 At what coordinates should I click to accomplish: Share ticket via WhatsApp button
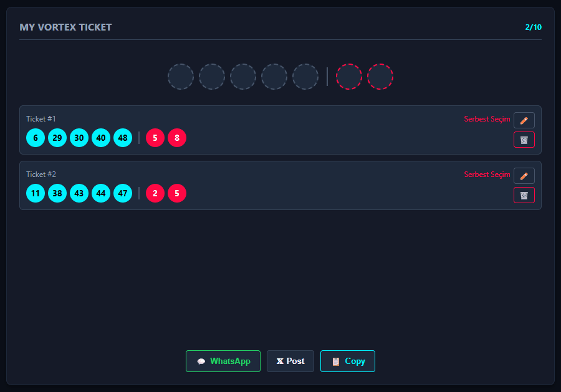(223, 361)
